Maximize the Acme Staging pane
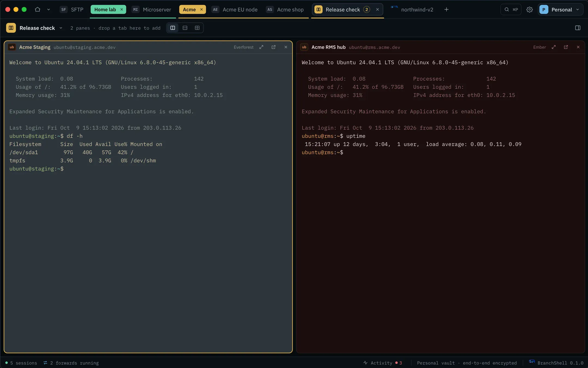 (x=261, y=47)
